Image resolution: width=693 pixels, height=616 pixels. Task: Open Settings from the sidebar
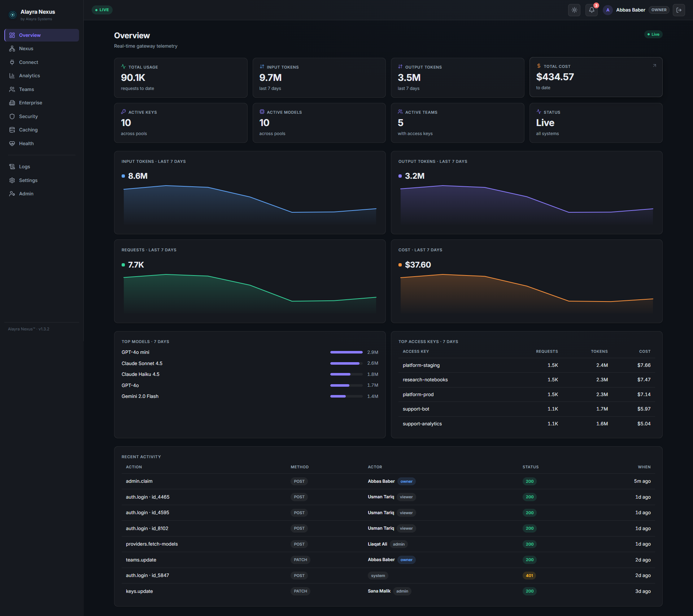[42, 180]
